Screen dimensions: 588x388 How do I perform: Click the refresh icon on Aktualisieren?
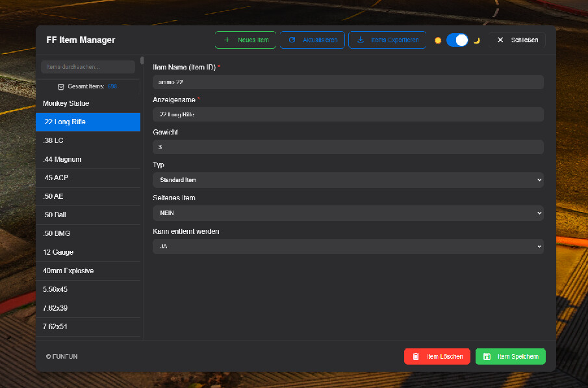(x=292, y=40)
